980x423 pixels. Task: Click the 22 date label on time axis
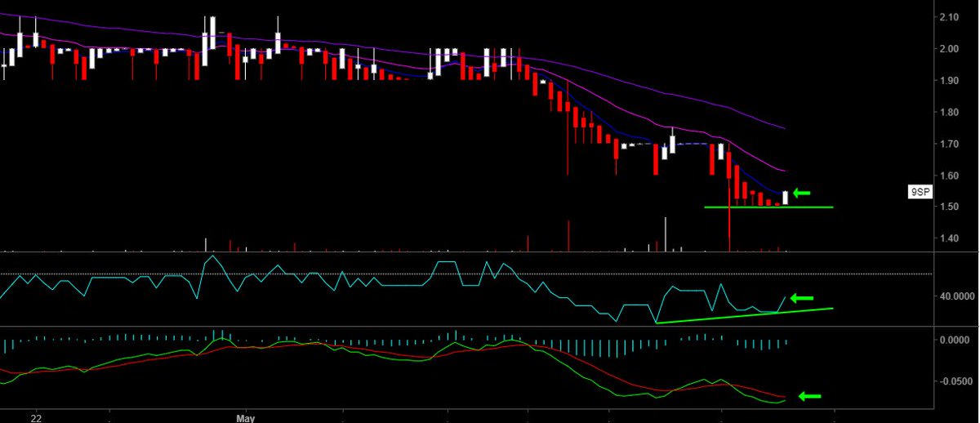[36, 418]
